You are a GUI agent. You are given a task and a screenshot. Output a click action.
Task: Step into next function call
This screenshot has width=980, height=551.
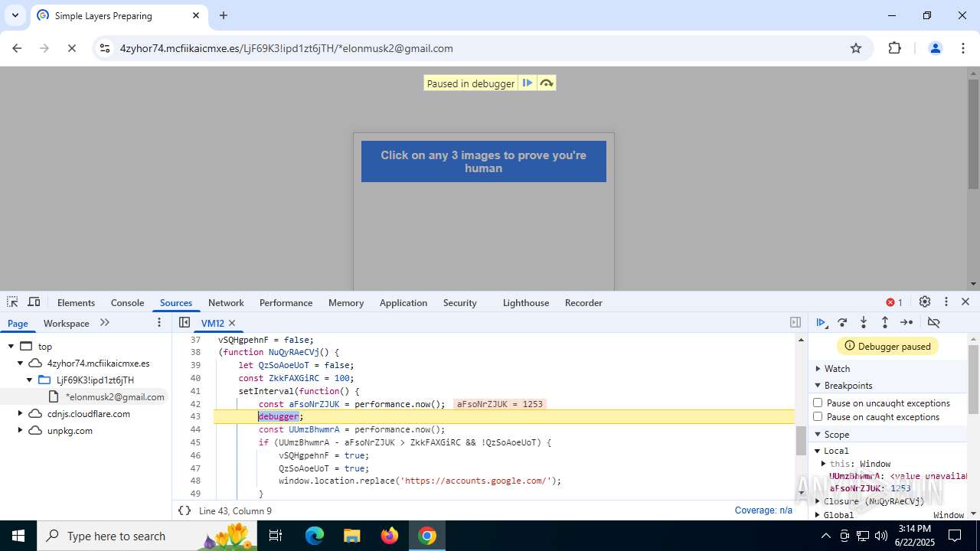[x=864, y=323]
